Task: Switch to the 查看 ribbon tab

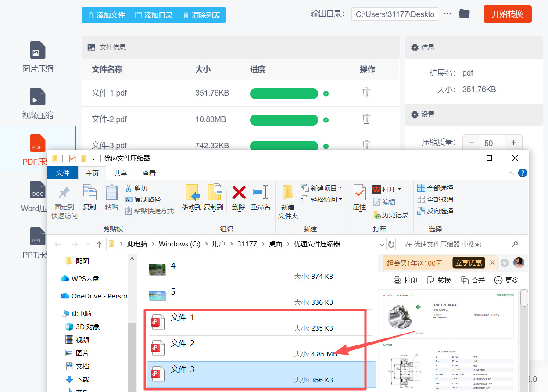Action: [x=149, y=173]
